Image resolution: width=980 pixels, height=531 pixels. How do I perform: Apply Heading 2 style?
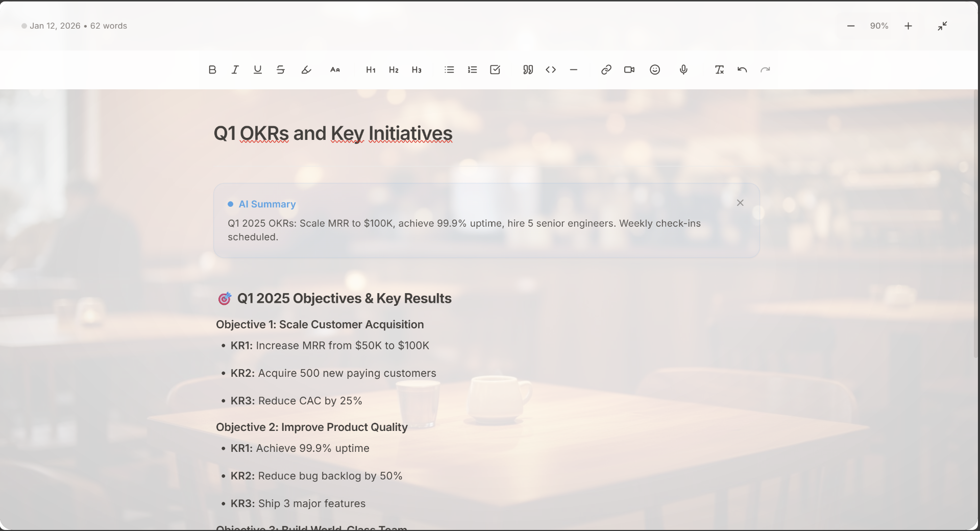click(x=394, y=70)
